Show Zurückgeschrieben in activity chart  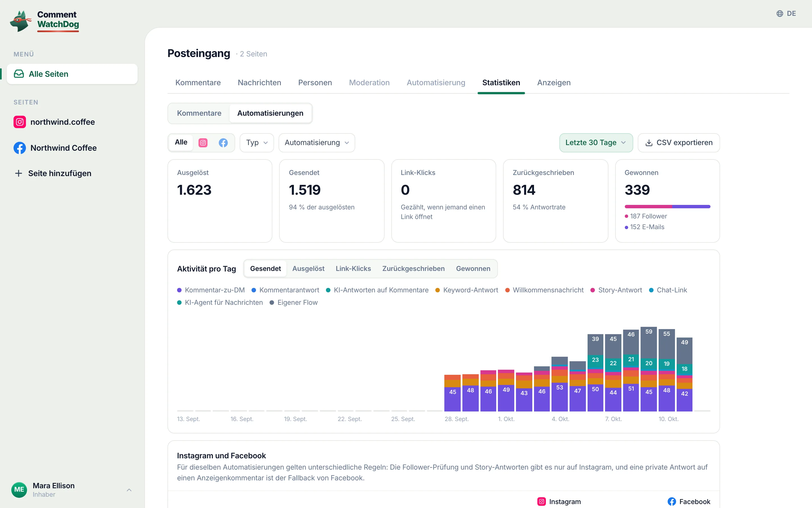point(413,269)
